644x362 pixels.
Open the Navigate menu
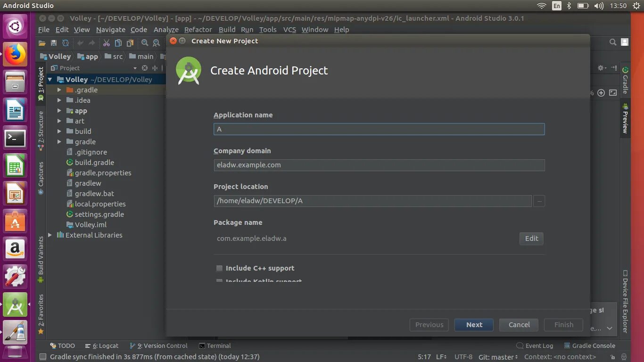click(x=111, y=29)
